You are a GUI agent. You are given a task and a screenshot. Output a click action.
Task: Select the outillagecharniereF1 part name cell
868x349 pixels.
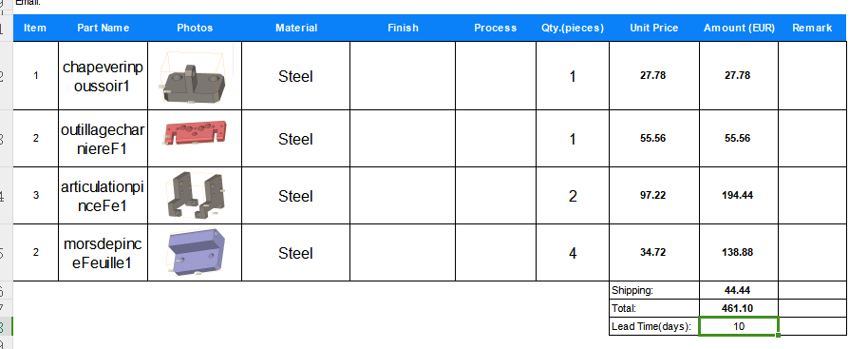coord(103,139)
